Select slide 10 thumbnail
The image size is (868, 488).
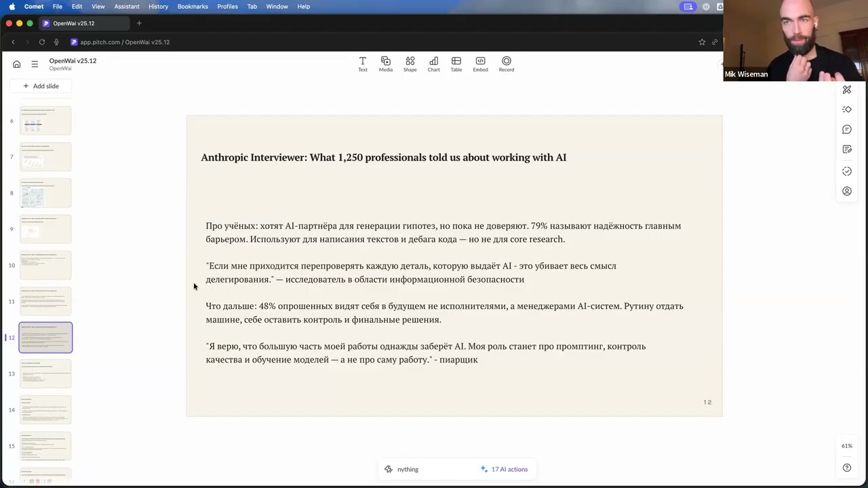pyautogui.click(x=45, y=265)
